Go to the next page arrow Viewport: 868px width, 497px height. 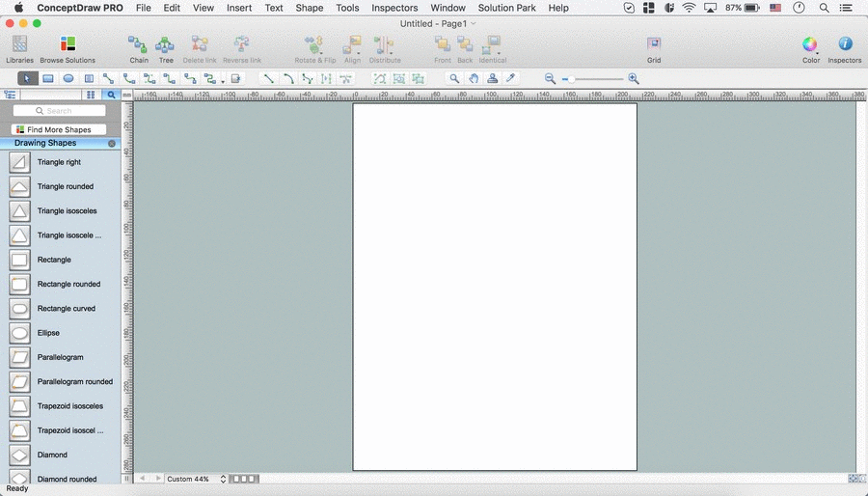click(158, 479)
